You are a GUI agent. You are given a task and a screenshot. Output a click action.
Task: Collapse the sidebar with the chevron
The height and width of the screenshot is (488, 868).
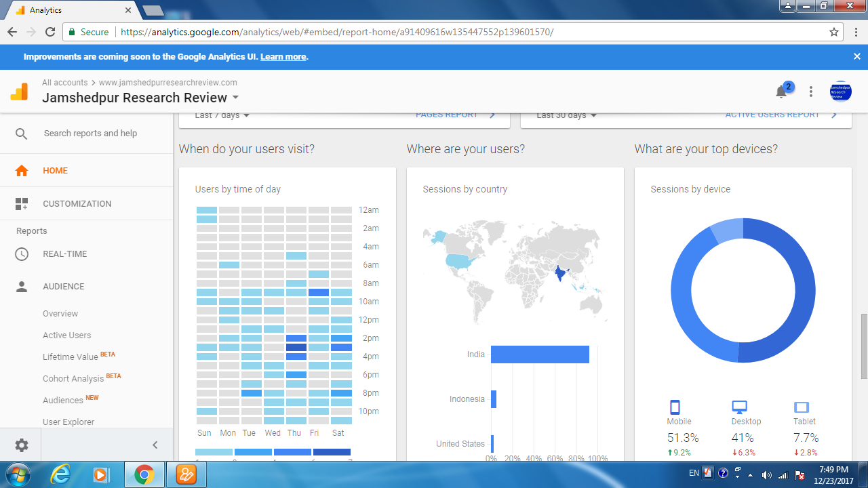tap(155, 445)
